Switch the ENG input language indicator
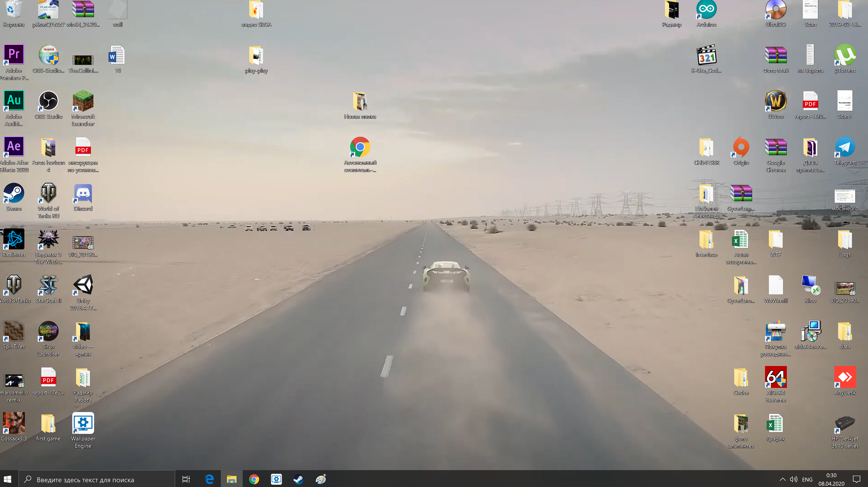This screenshot has width=868, height=487. click(x=807, y=479)
